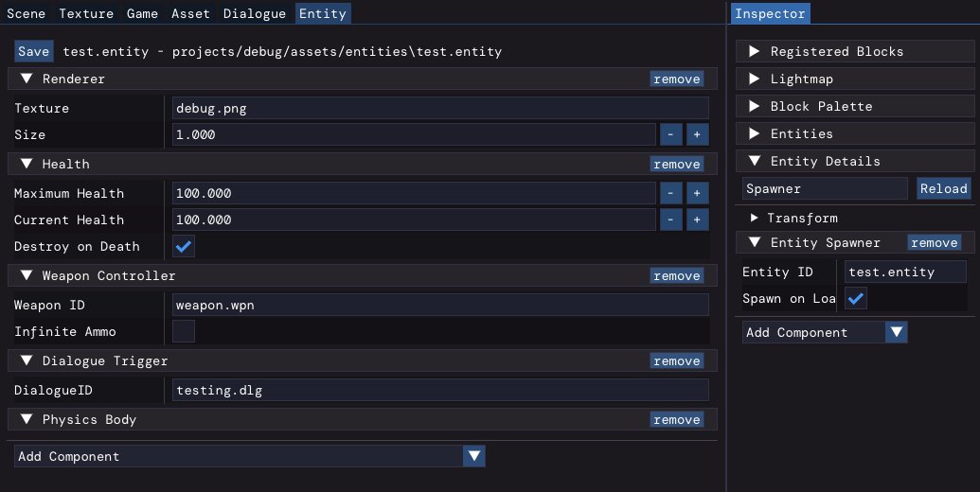The width and height of the screenshot is (980, 492).
Task: Click the Maximum Health value field
Action: click(x=414, y=193)
